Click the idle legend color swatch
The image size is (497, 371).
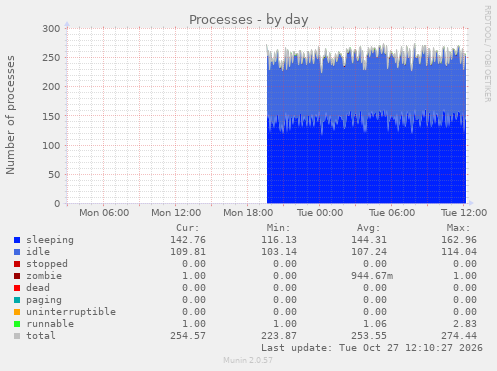(x=17, y=252)
